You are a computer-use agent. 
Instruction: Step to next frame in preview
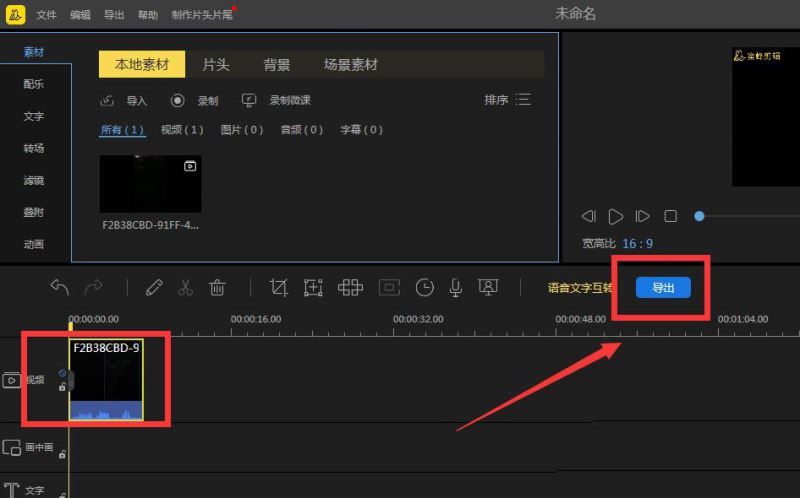(642, 216)
